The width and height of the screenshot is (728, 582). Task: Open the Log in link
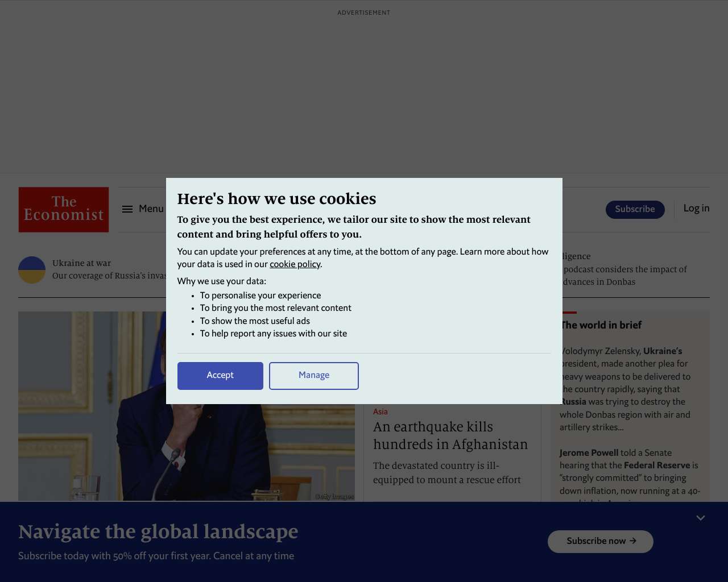pos(696,209)
